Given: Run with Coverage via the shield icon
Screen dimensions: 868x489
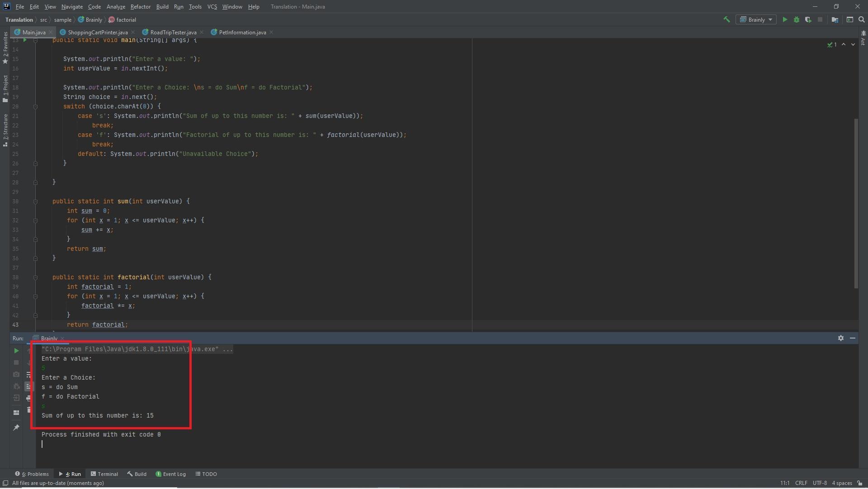Looking at the screenshot, I should point(808,20).
